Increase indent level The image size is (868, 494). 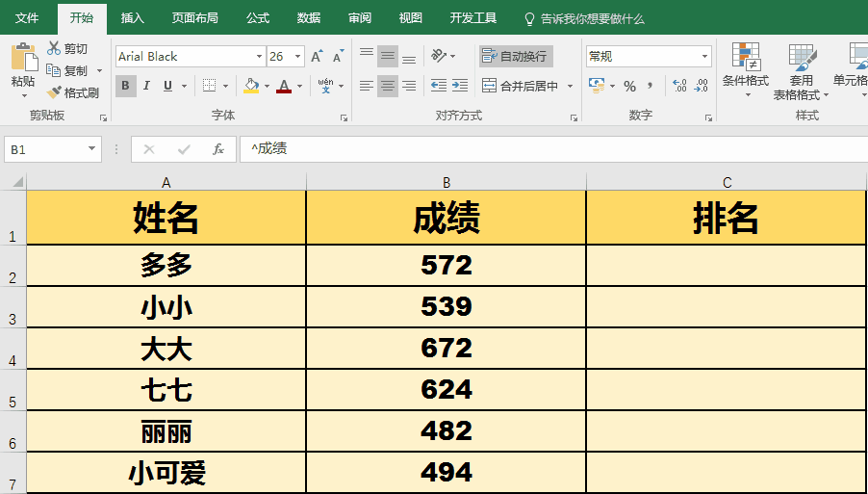click(459, 86)
